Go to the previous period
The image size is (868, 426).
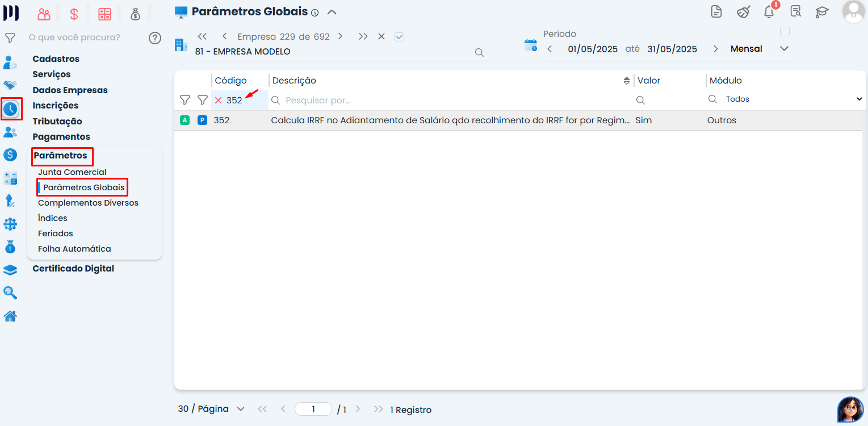tap(550, 49)
